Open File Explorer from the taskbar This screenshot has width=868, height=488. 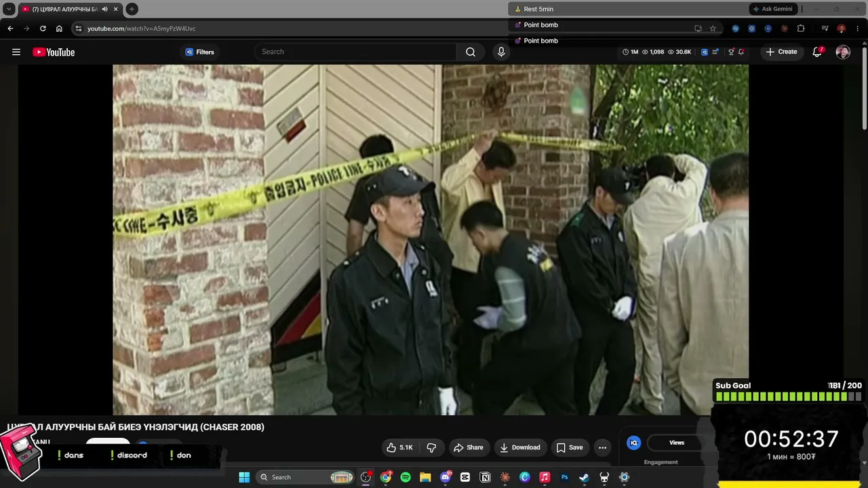tap(425, 477)
